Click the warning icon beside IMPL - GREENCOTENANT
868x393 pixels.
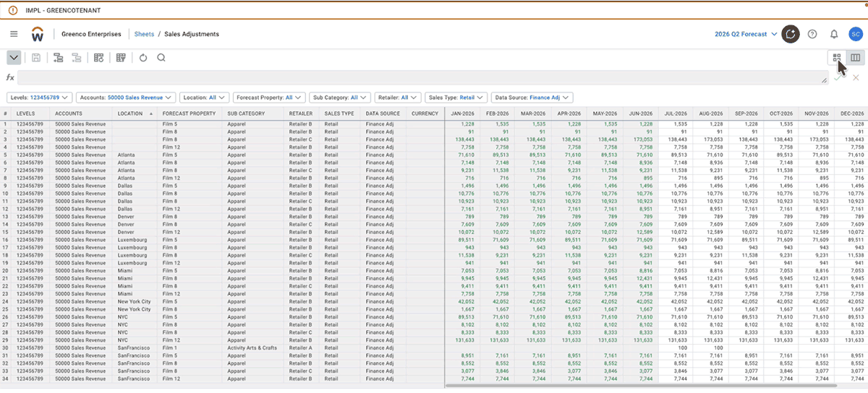click(13, 12)
